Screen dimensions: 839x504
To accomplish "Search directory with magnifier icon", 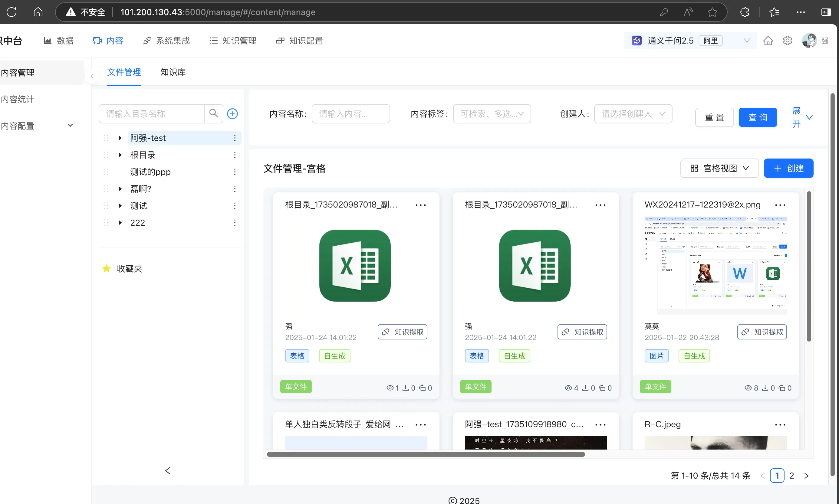I will (x=213, y=113).
